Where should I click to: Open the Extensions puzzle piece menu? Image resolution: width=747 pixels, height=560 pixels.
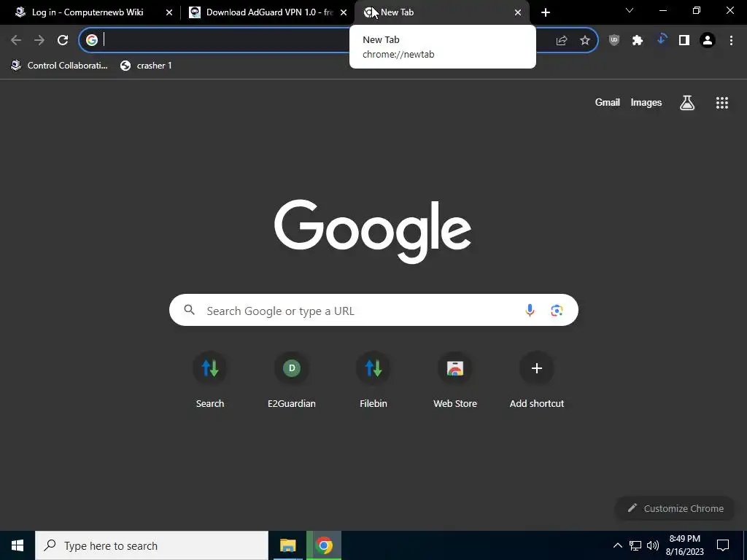click(638, 41)
